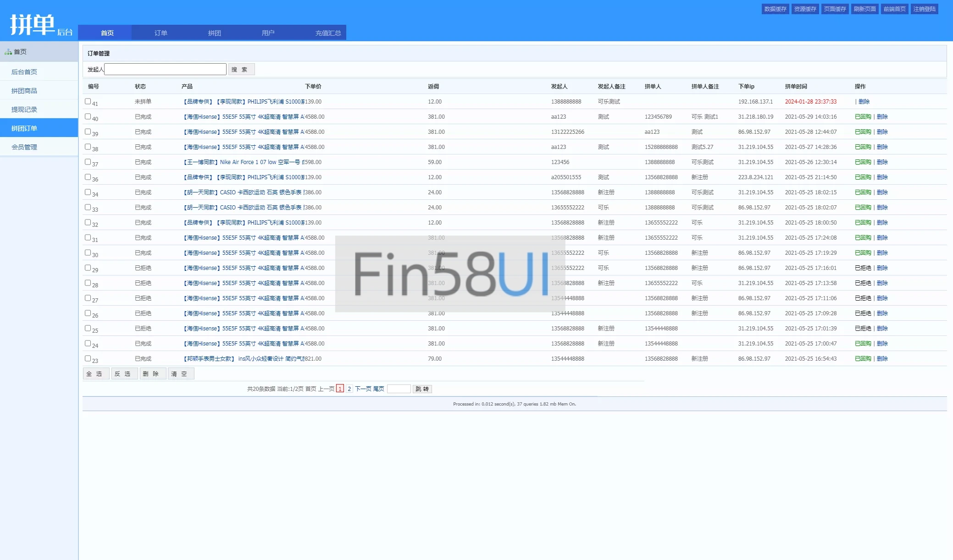
Task: Click the 数据缓存 button in the header
Action: pyautogui.click(x=775, y=9)
